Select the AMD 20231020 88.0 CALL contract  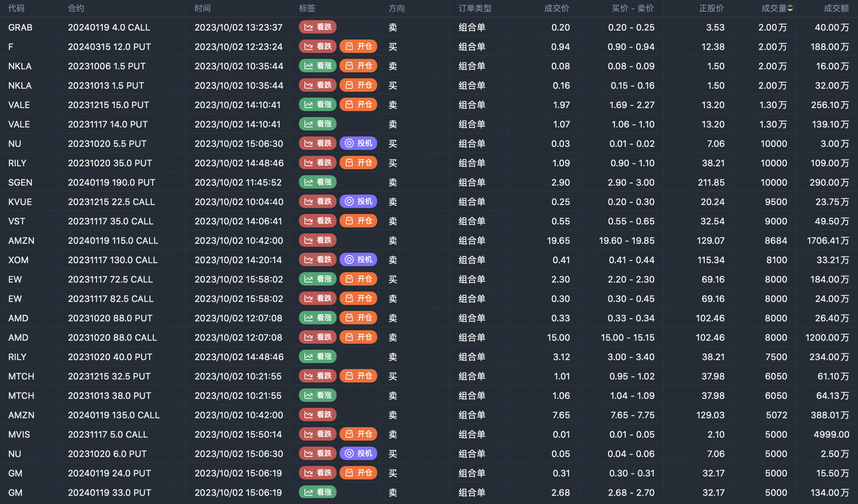pyautogui.click(x=112, y=337)
